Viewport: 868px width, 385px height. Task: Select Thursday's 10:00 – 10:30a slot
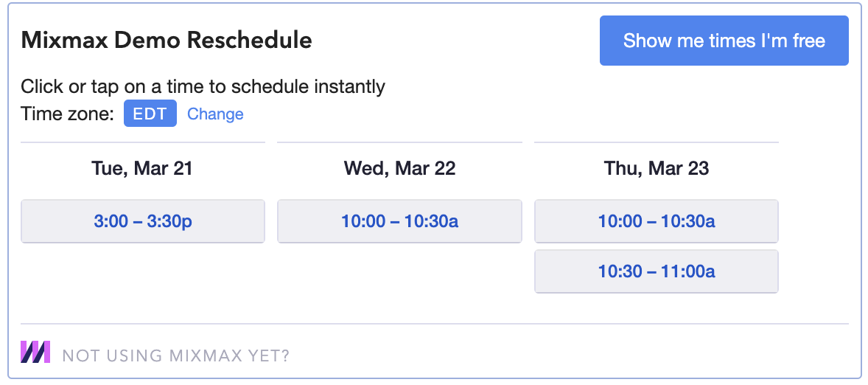coord(657,221)
